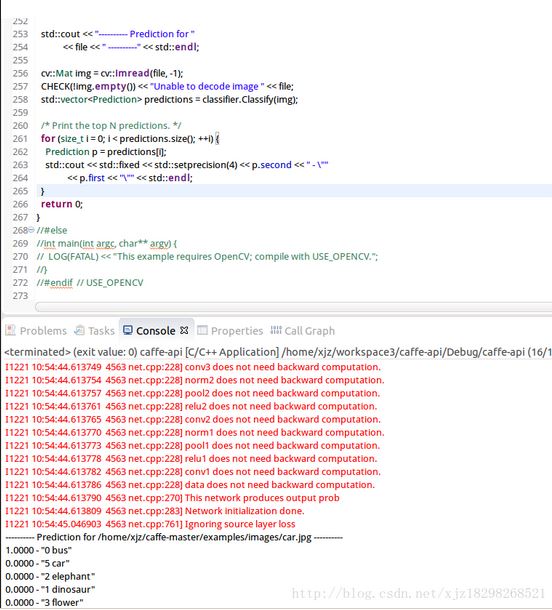
Task: Click the LOG(FATAL) commented line
Action: (207, 256)
